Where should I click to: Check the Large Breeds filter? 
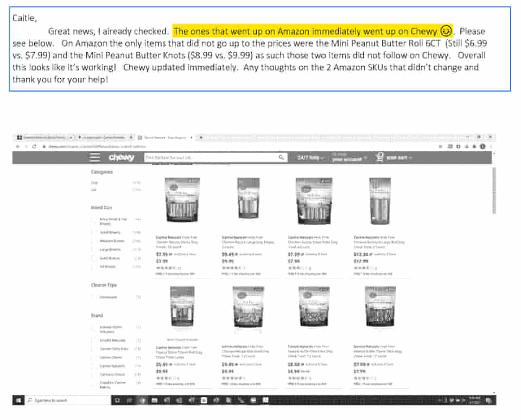pos(94,250)
